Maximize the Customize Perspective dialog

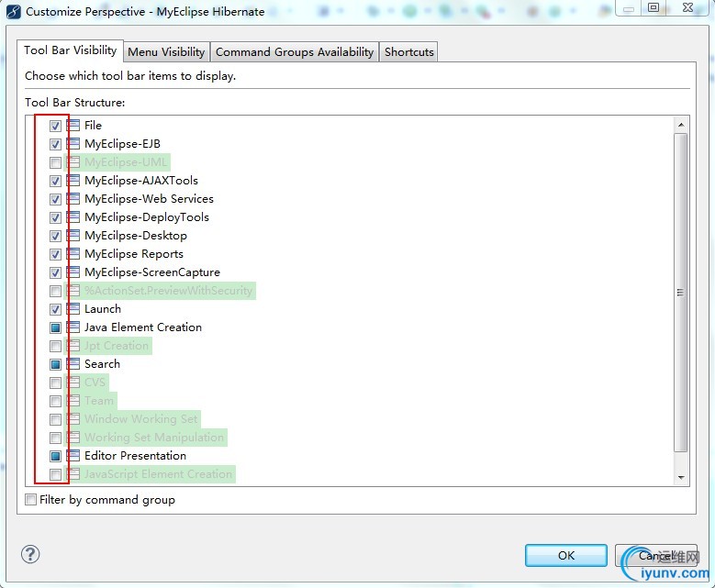tap(654, 7)
